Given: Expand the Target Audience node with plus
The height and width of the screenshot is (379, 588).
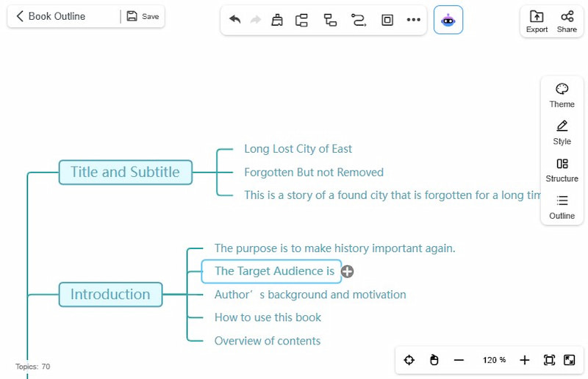Looking at the screenshot, I should pos(348,272).
